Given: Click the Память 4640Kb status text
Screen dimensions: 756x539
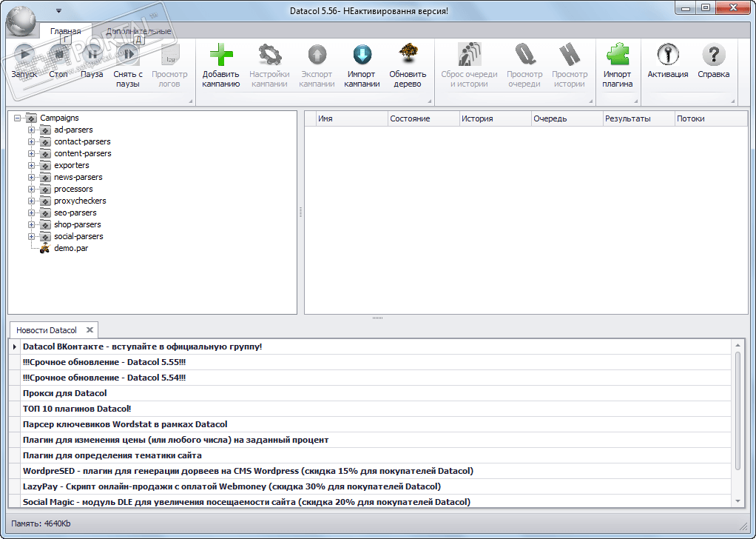Looking at the screenshot, I should point(41,523).
